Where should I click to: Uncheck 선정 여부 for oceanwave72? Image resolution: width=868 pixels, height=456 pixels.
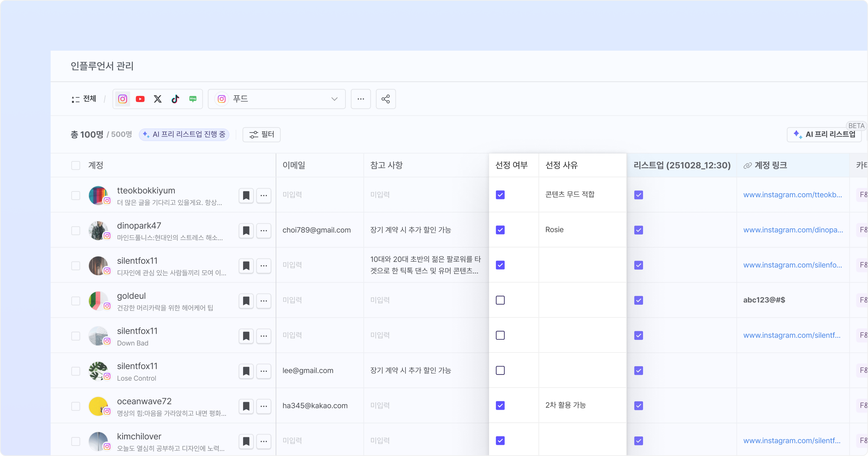pos(500,405)
